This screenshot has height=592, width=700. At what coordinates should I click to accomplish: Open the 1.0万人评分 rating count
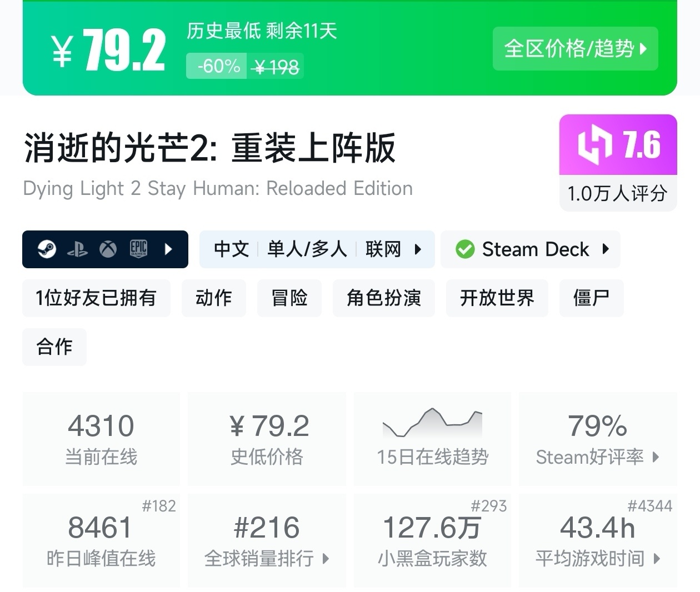coord(617,194)
